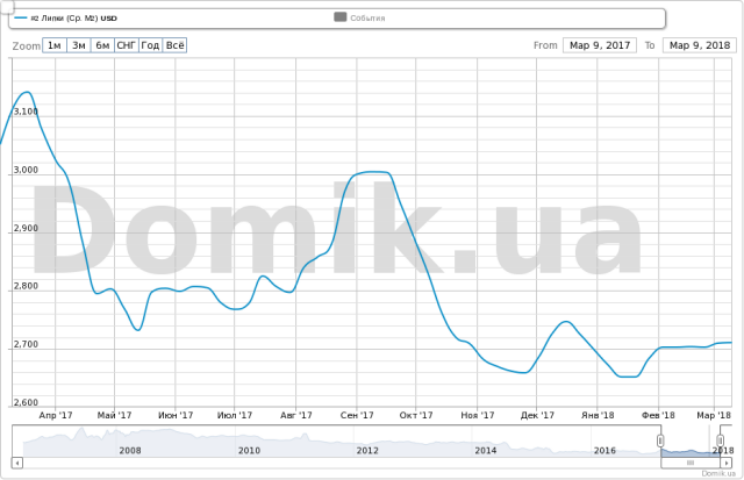Open the Domik.ua credits link
Screen dimensions: 744x480
(718, 473)
